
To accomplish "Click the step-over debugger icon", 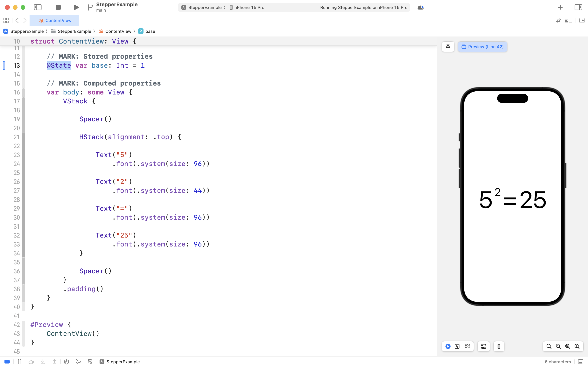I will click(31, 362).
